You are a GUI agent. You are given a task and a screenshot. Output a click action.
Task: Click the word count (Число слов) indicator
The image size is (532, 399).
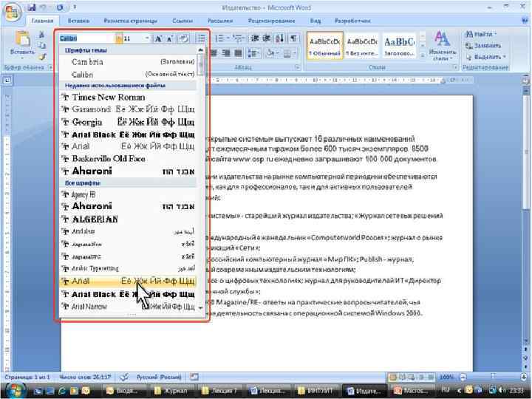tap(85, 377)
